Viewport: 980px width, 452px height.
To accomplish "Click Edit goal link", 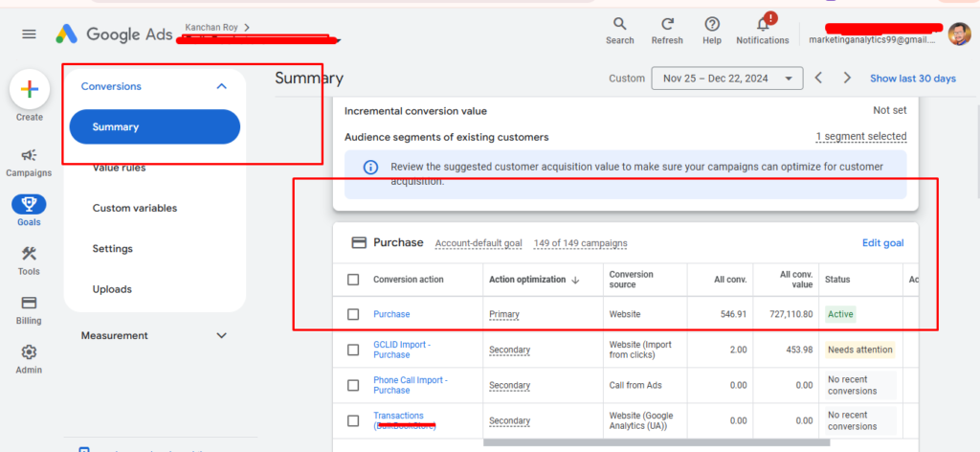I will tap(882, 242).
